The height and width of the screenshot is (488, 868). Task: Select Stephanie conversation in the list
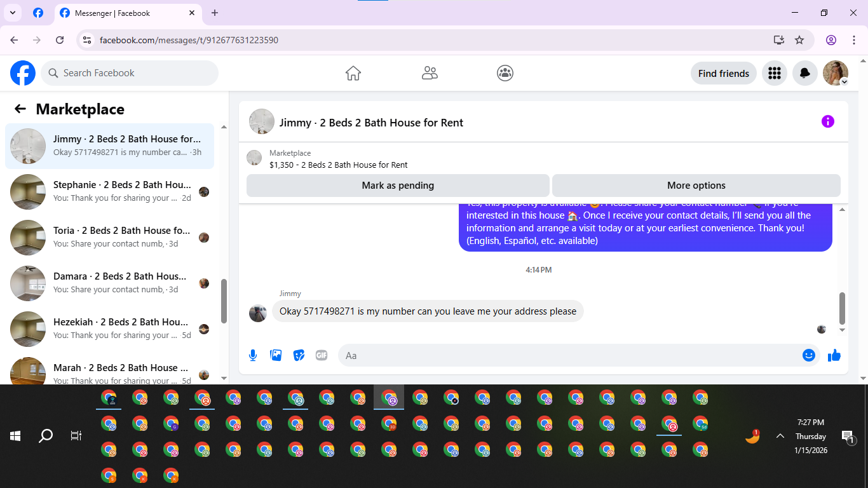pos(109,191)
